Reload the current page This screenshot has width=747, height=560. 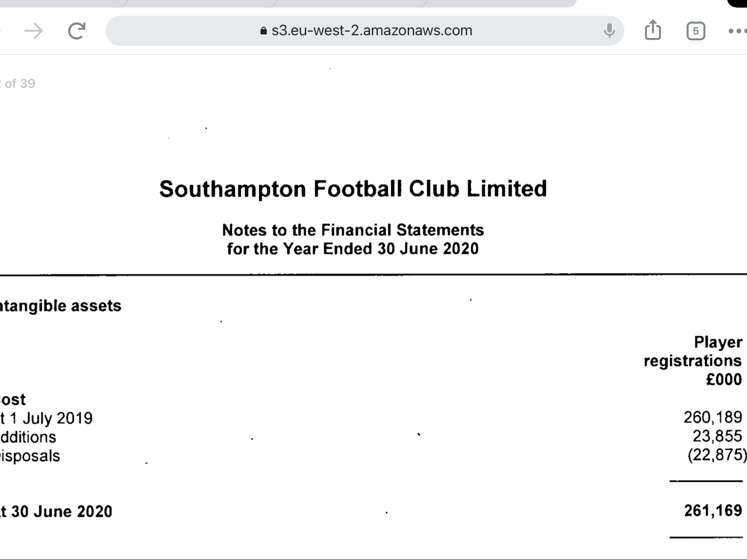point(77,31)
